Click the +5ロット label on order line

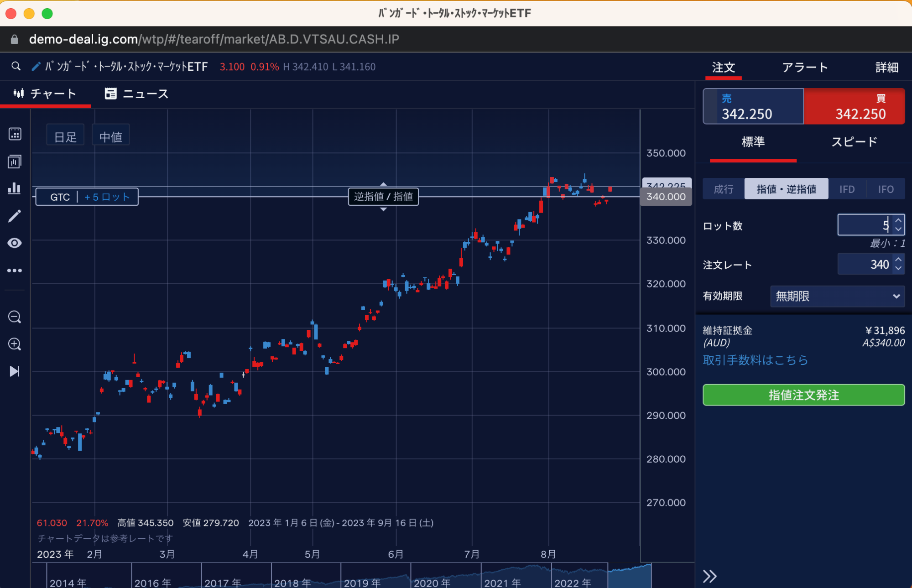pyautogui.click(x=107, y=197)
